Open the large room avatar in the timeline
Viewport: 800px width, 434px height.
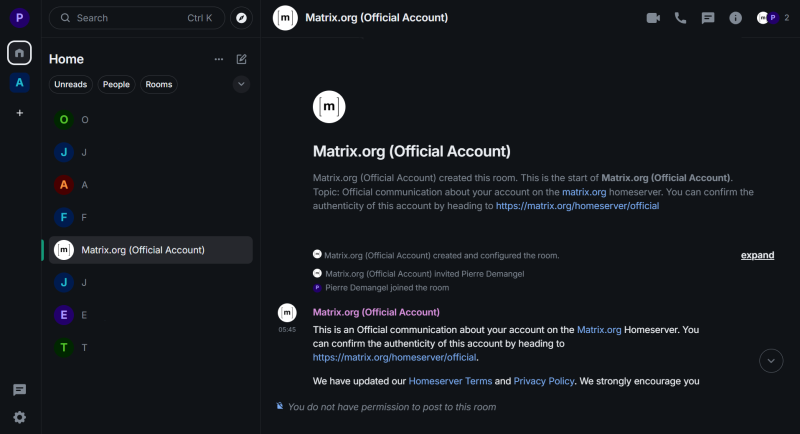[329, 107]
